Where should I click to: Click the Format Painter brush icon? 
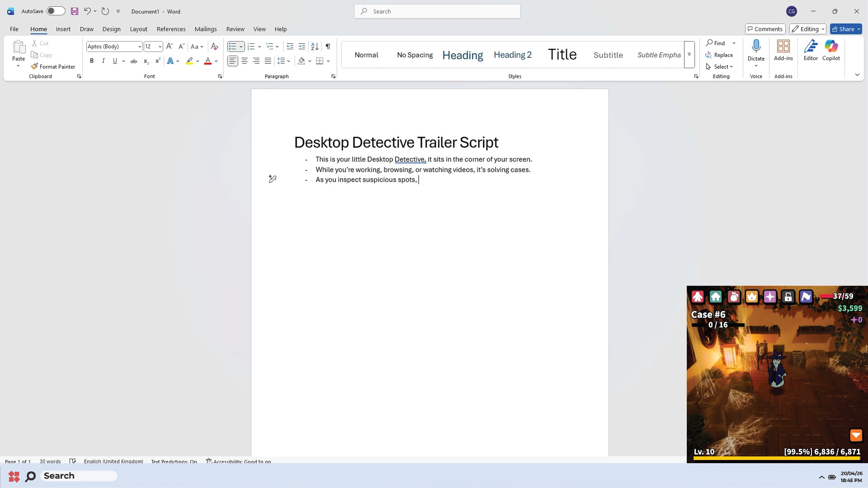(34, 66)
